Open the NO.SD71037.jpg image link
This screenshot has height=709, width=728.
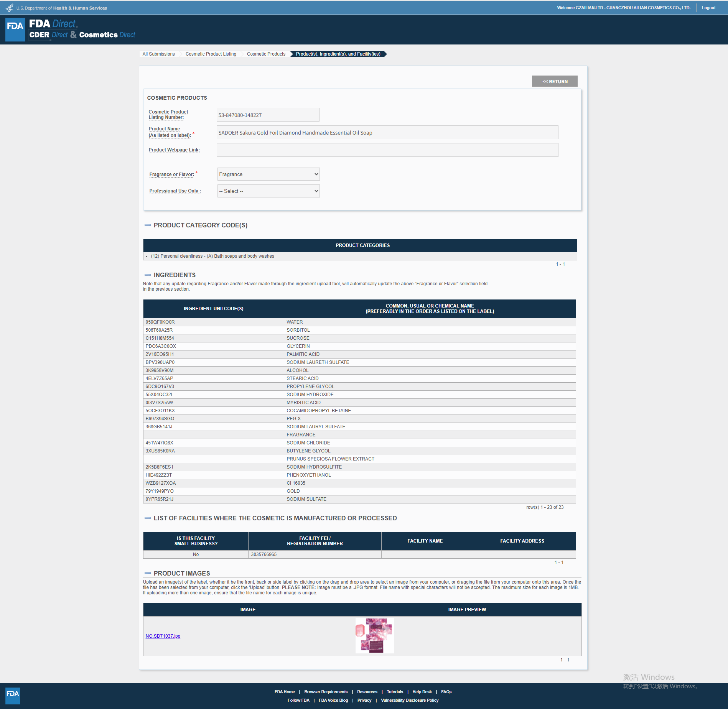tap(163, 636)
